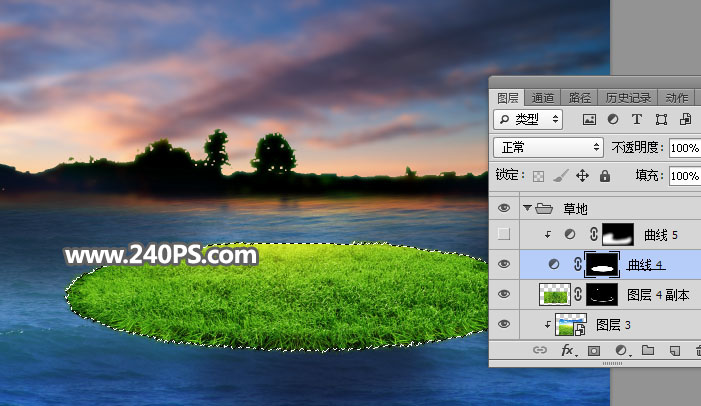Open the blend mode 正常 dropdown
The image size is (701, 406).
(x=549, y=147)
